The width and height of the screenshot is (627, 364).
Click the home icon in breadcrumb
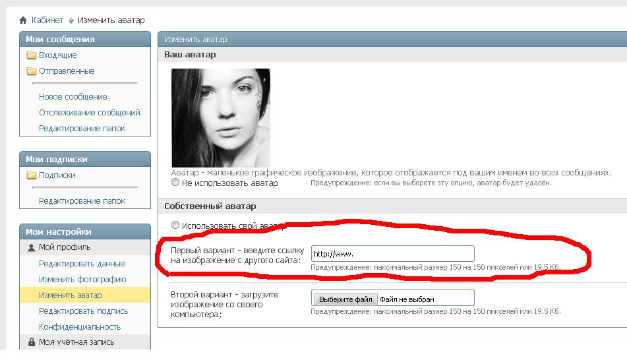[23, 20]
